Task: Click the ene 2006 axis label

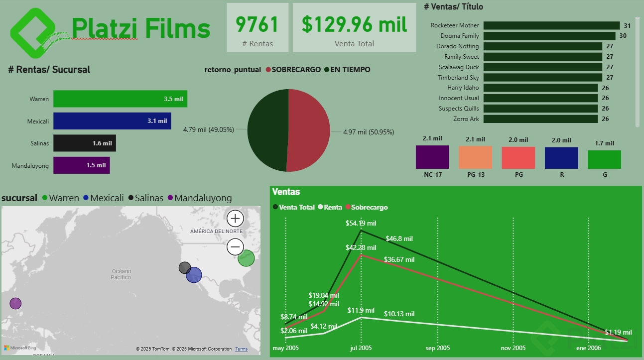Action: (589, 348)
